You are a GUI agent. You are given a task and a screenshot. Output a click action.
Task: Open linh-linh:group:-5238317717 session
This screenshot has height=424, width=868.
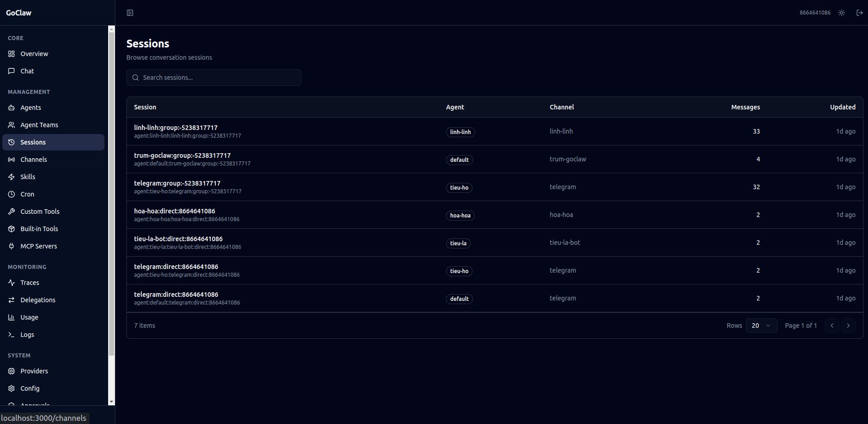click(176, 128)
